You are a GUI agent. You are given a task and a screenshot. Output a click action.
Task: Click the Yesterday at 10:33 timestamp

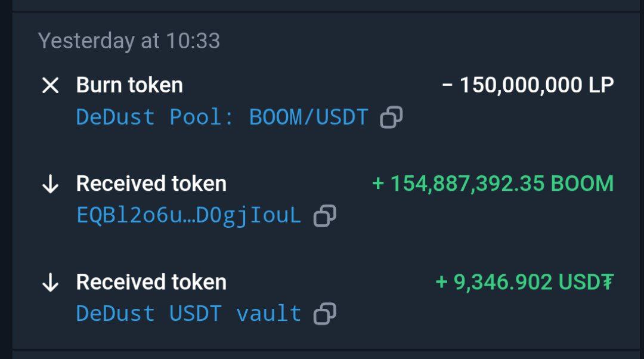coord(129,41)
